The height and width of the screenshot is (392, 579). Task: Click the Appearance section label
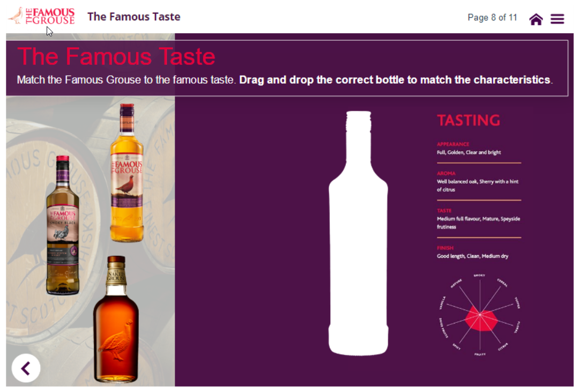(453, 144)
